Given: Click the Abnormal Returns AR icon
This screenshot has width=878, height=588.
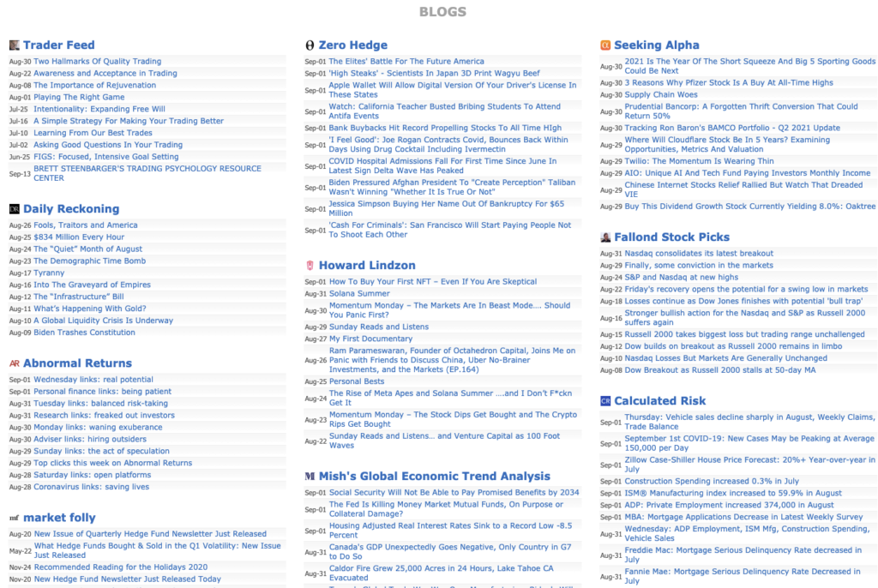Looking at the screenshot, I should (x=14, y=363).
